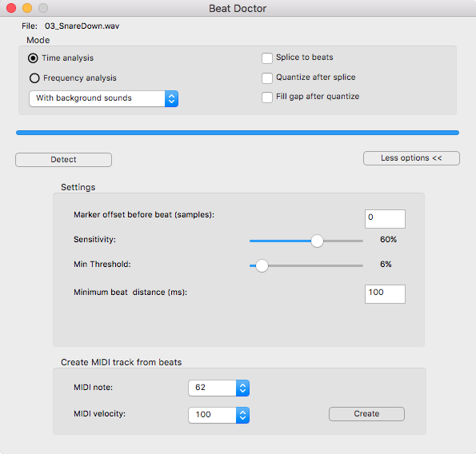This screenshot has height=454, width=476.
Task: Open the MIDI velocity combo box arrows
Action: (242, 415)
